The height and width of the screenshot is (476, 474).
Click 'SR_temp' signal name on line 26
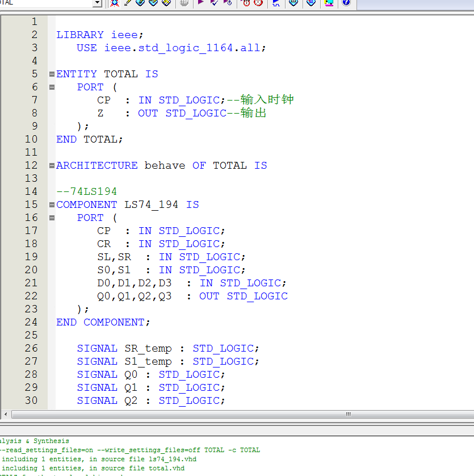tap(148, 348)
